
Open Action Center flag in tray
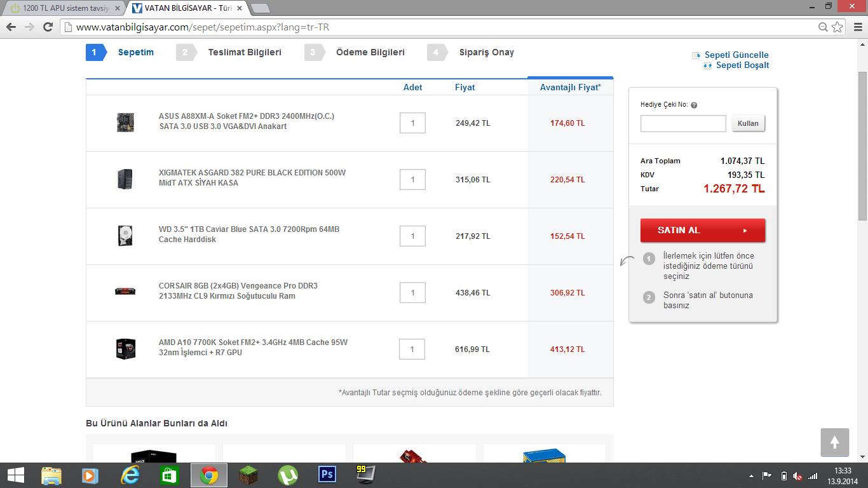click(x=767, y=476)
